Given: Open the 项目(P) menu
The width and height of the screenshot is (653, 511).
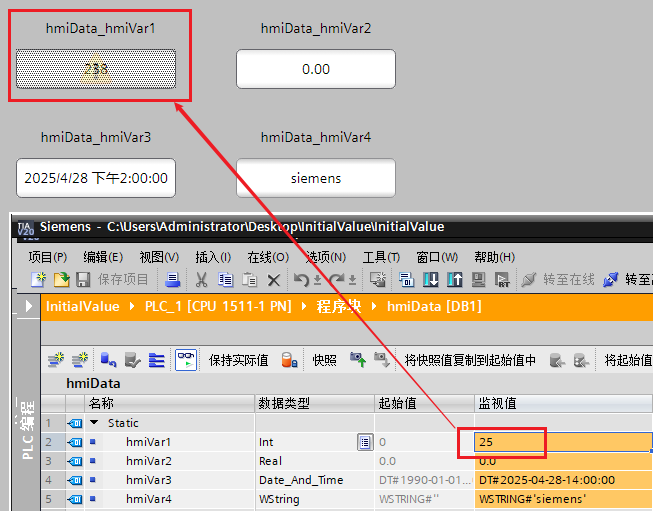Looking at the screenshot, I should click(48, 257).
